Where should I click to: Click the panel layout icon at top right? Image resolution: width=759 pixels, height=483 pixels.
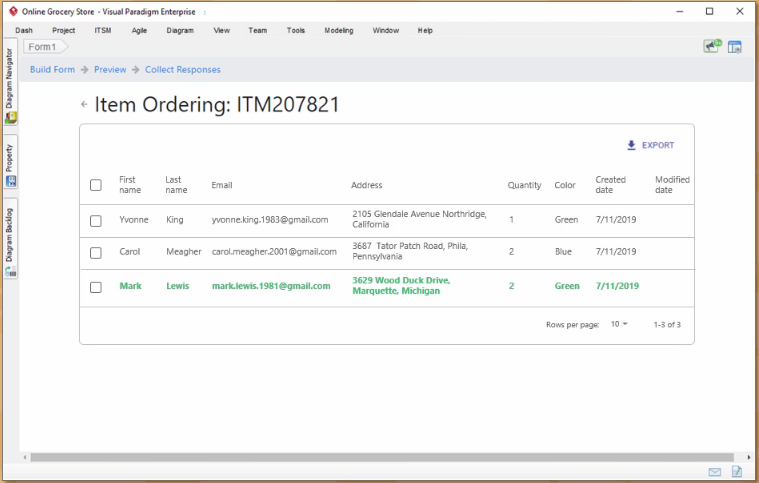(735, 47)
